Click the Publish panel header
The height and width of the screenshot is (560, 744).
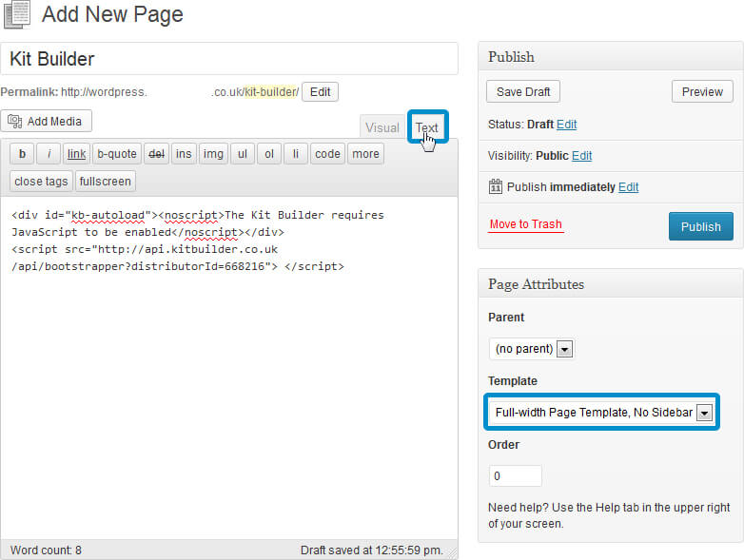coord(610,56)
